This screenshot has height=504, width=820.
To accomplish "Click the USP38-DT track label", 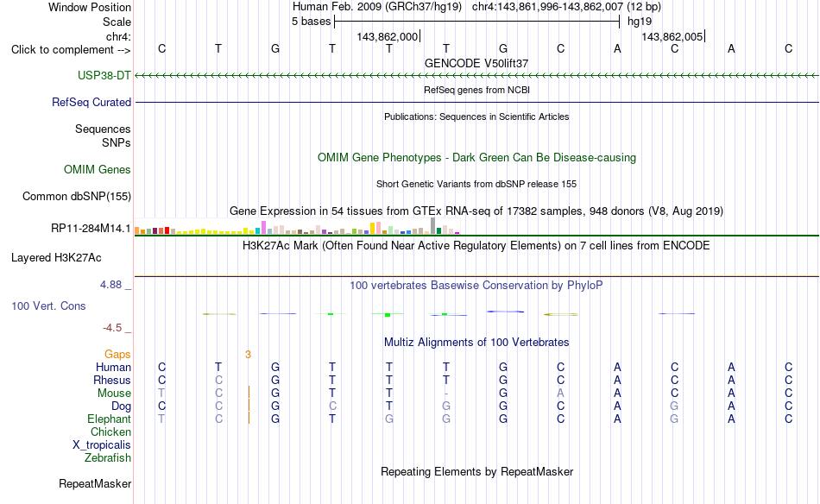I will (104, 75).
